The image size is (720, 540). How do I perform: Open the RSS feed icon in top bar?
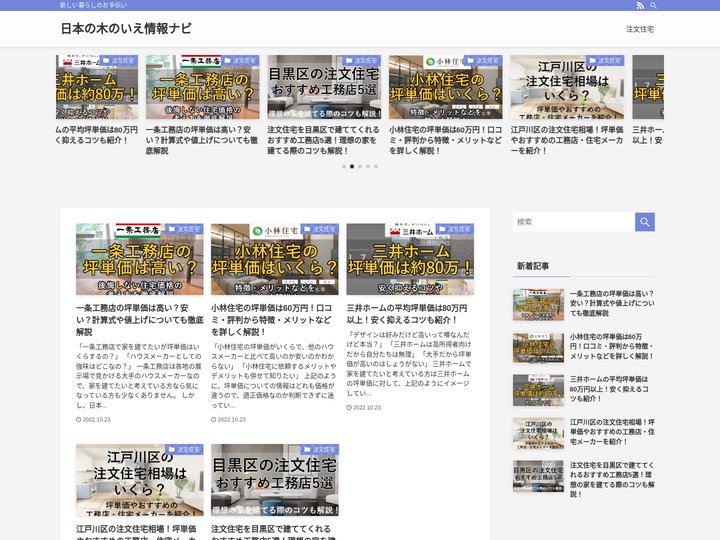pos(640,6)
